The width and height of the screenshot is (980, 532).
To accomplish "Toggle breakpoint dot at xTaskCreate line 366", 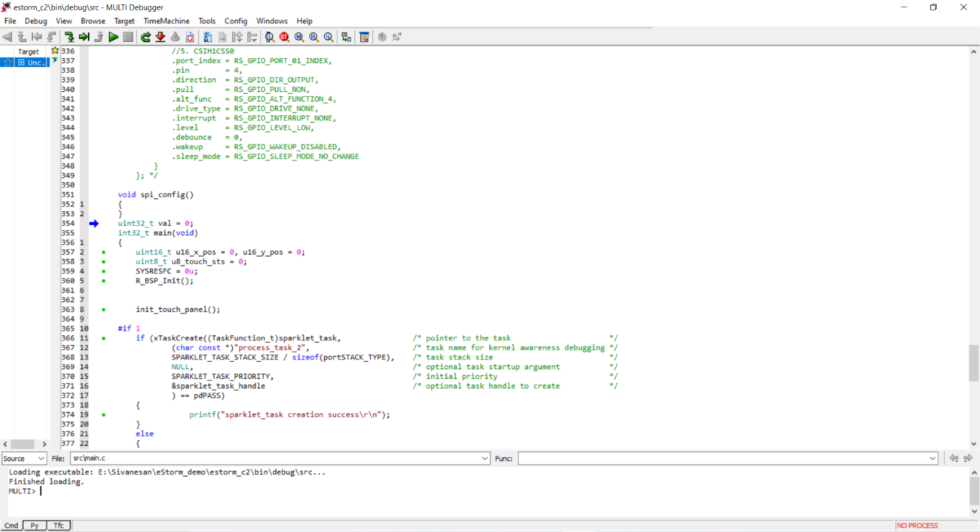I will pos(104,338).
